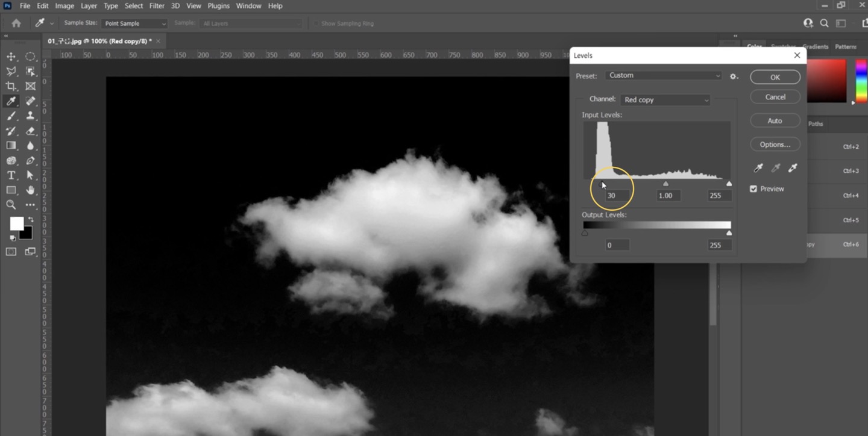868x436 pixels.
Task: Click Cancel in the Levels dialog
Action: tap(775, 97)
